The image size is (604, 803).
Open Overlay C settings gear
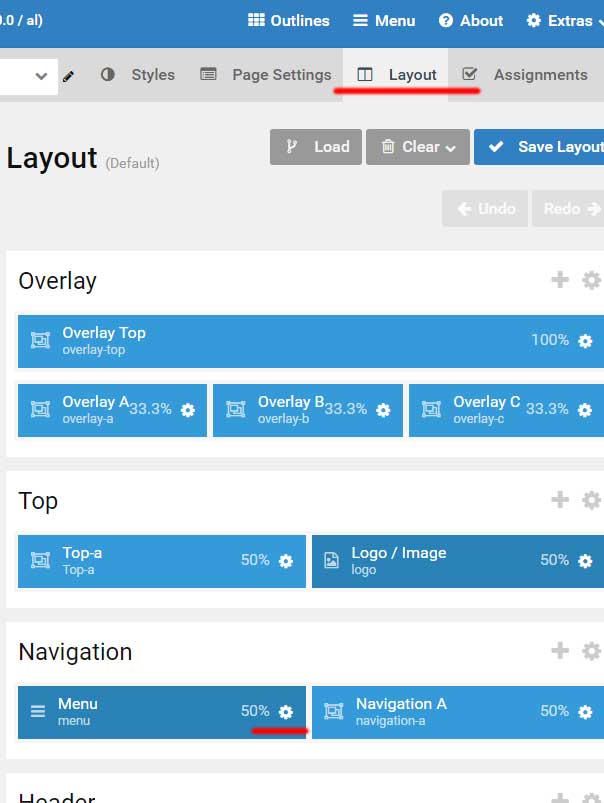(x=585, y=410)
